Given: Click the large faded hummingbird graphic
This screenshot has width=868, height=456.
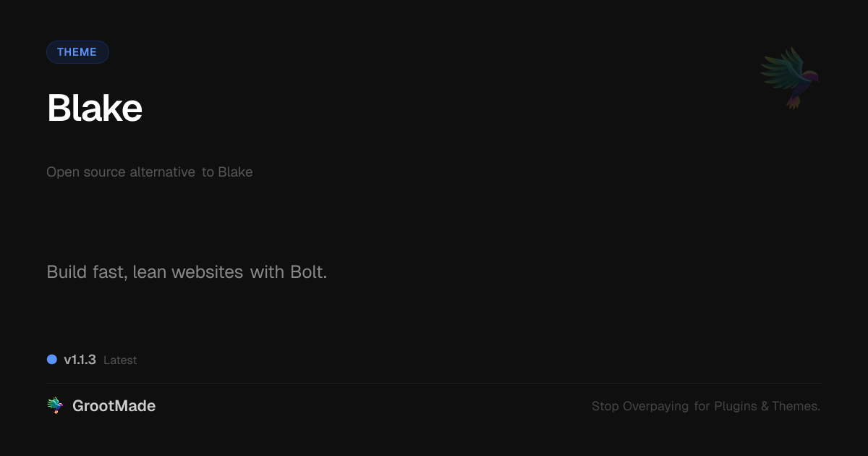Looking at the screenshot, I should point(790,78).
